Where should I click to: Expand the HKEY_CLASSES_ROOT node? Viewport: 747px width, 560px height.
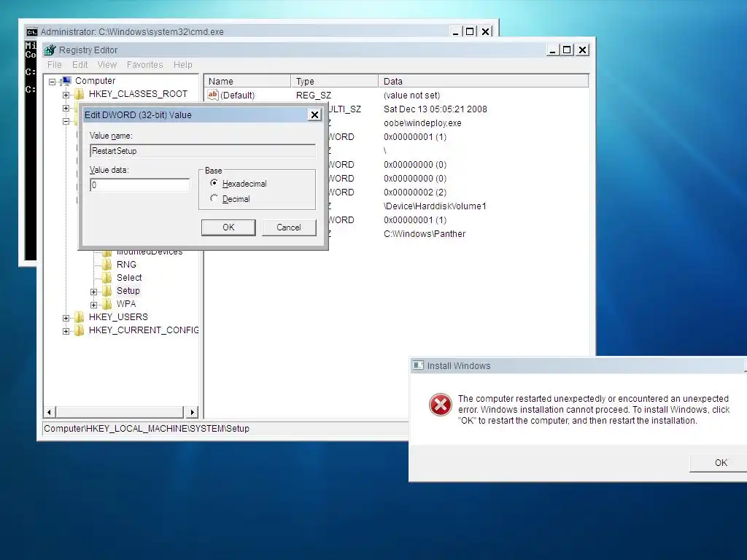point(66,95)
